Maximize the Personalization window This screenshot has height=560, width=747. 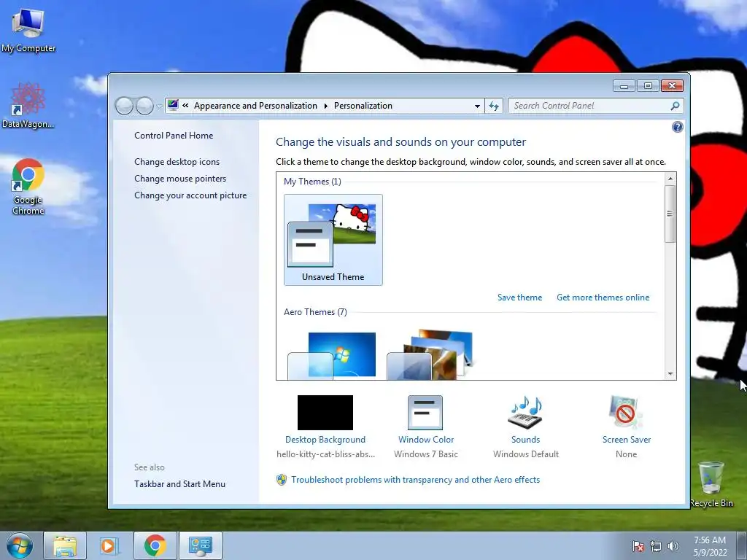pyautogui.click(x=648, y=86)
